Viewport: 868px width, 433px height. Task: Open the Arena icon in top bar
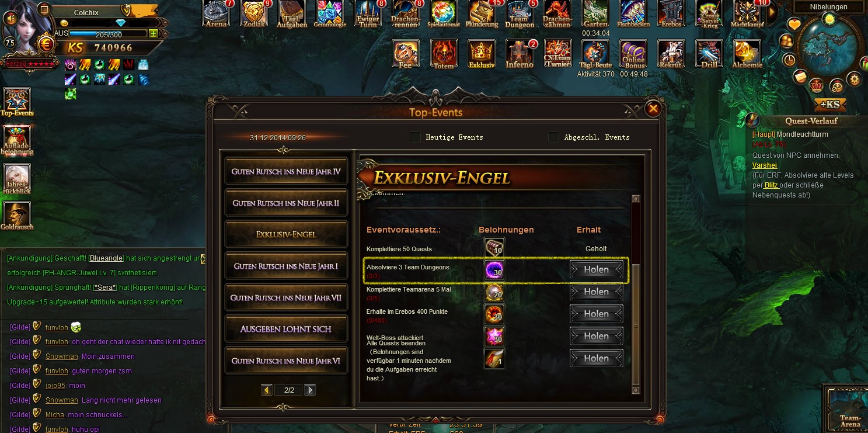tap(217, 13)
